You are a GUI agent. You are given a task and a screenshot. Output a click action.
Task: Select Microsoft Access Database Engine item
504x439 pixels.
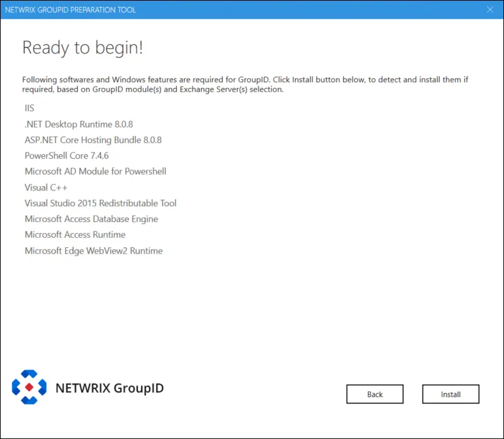[91, 219]
